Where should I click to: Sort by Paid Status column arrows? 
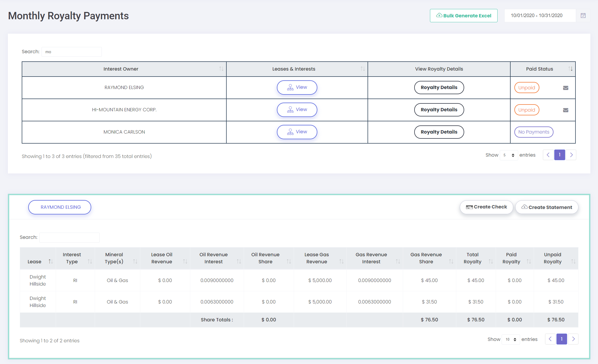point(570,69)
